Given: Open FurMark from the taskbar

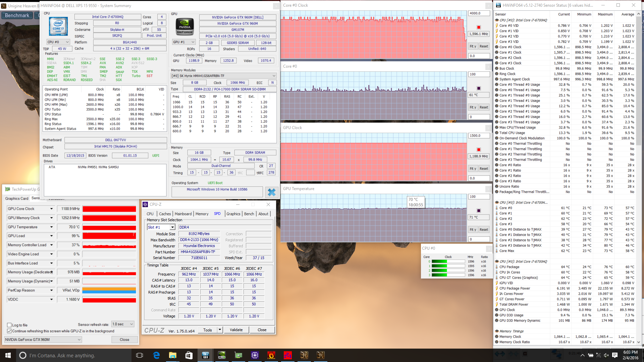Looking at the screenshot, I should coord(271,355).
